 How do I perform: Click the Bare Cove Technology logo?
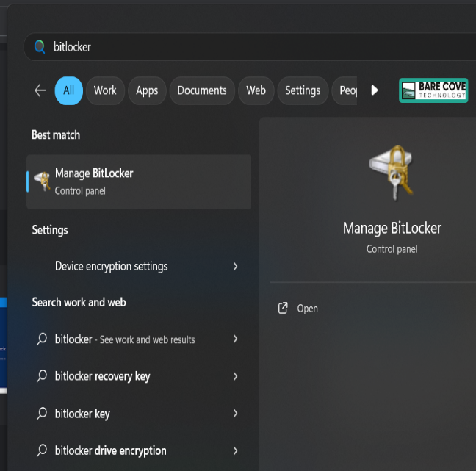(x=433, y=90)
